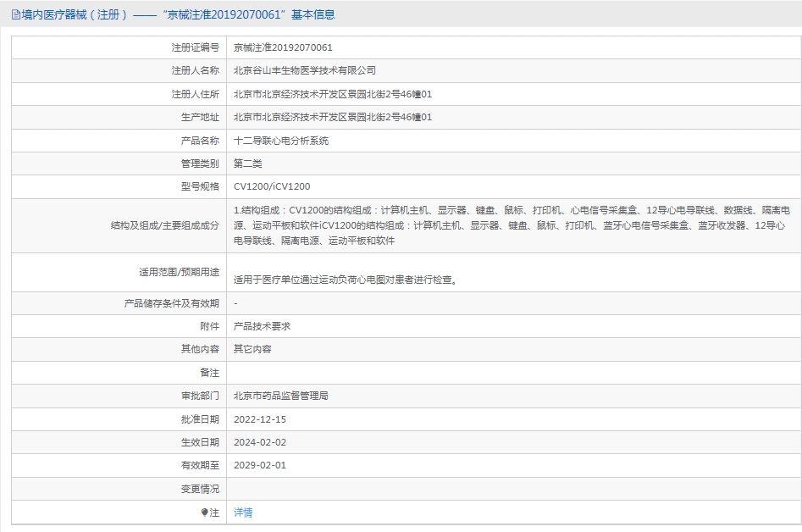
Task: Click the registrant name 北京谷山丰生物医学技术有限公司
Action: pos(305,70)
